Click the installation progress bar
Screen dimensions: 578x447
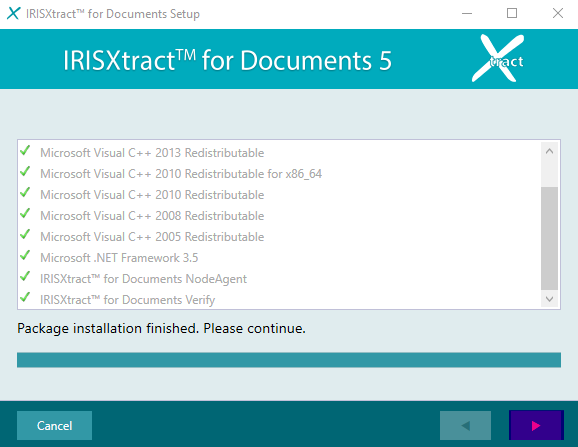pos(289,360)
